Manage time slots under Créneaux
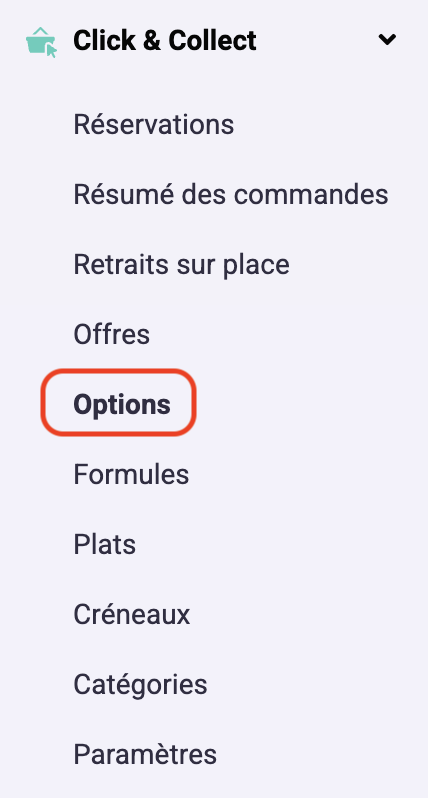428x798 pixels. tap(131, 615)
